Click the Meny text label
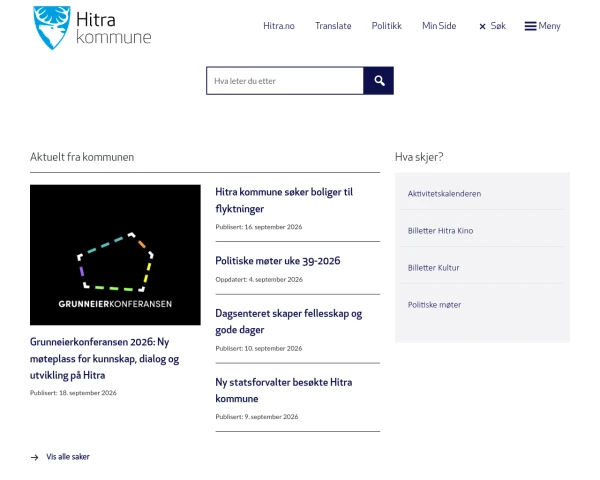Image resolution: width=600 pixels, height=480 pixels. 549,26
